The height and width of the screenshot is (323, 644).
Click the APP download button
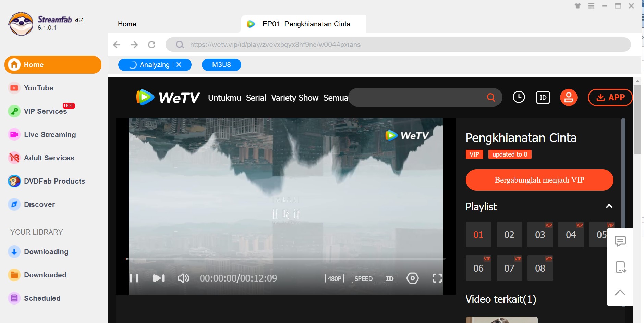[610, 97]
